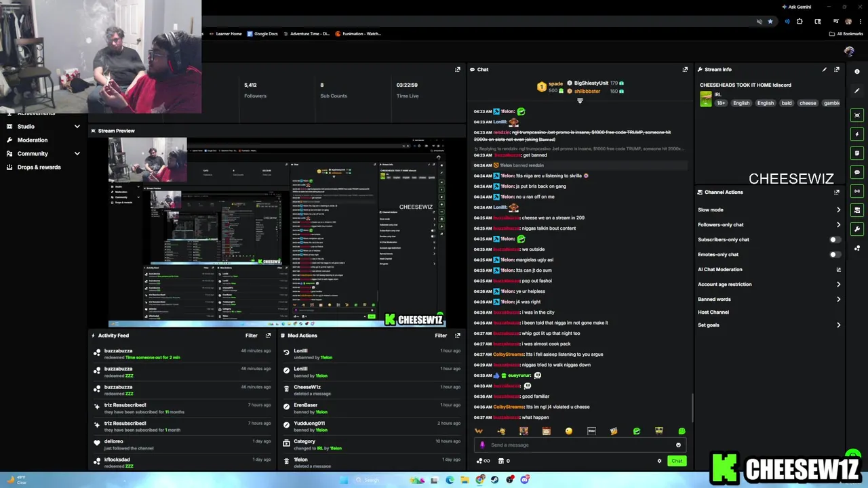Open the Adventure Time bookmark
The image size is (868, 488).
click(x=307, y=34)
